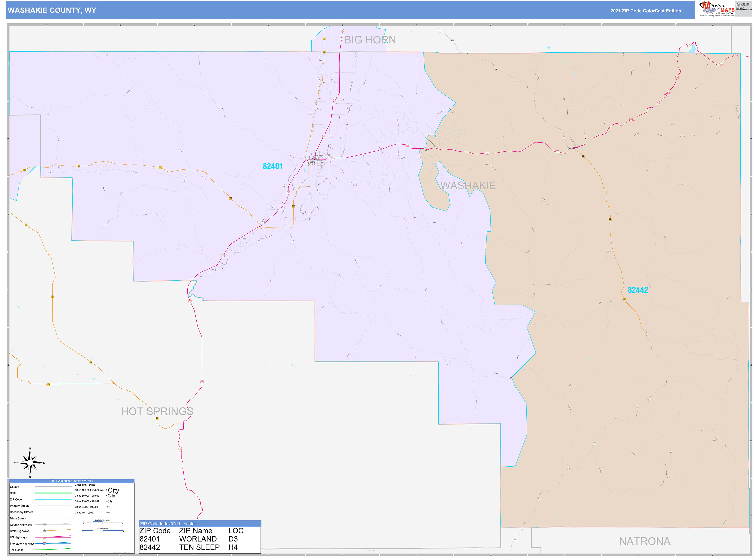
Task: Click the 2021 Washakie County legend title
Action: tap(72, 481)
